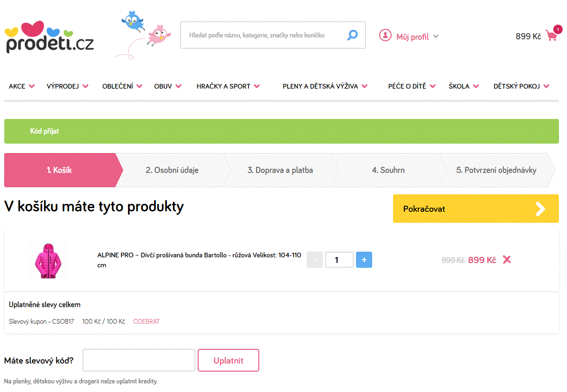Expand the OBLEČENÍ menu

pos(122,86)
